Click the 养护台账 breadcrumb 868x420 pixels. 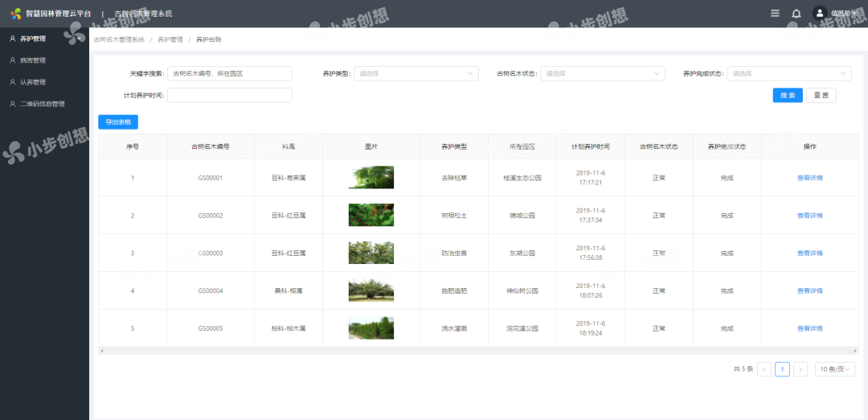[x=209, y=39]
